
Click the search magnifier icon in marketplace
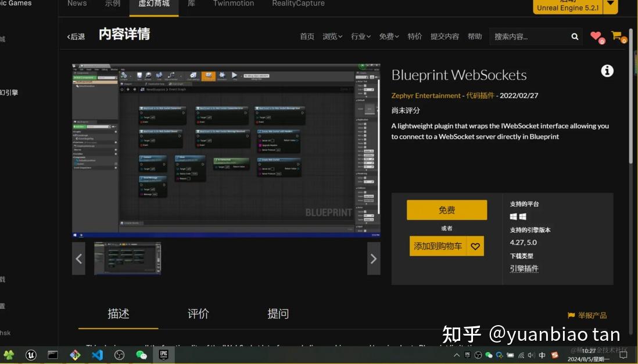click(x=574, y=36)
